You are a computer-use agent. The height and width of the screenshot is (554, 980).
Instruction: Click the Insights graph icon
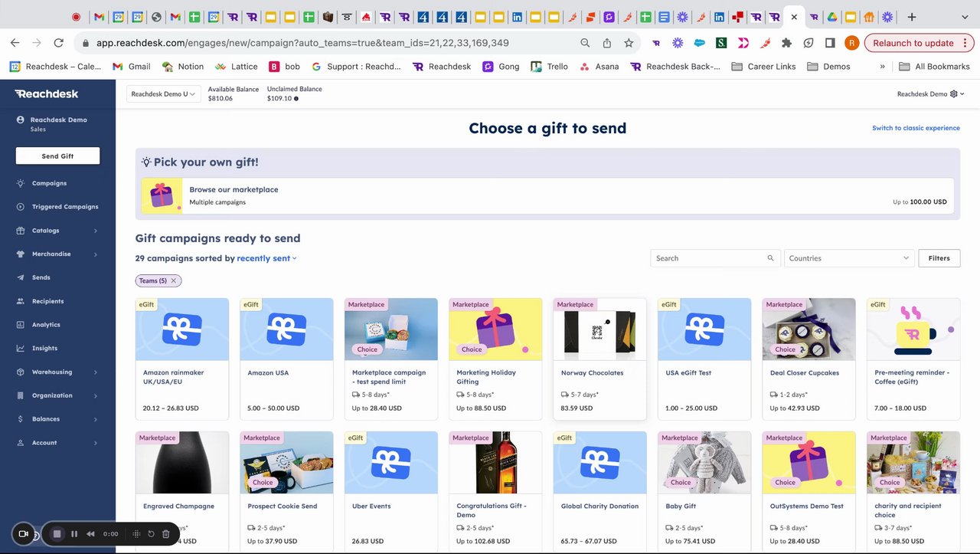[x=21, y=349]
